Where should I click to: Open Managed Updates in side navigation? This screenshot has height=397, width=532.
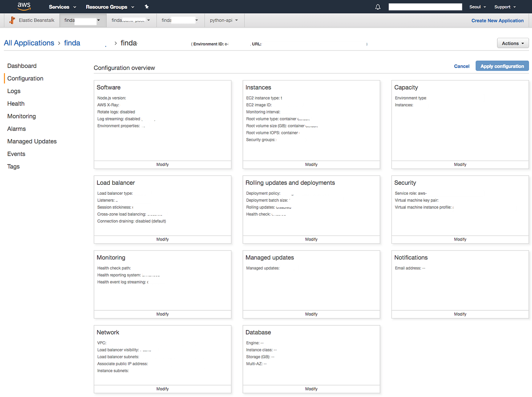[x=32, y=141]
